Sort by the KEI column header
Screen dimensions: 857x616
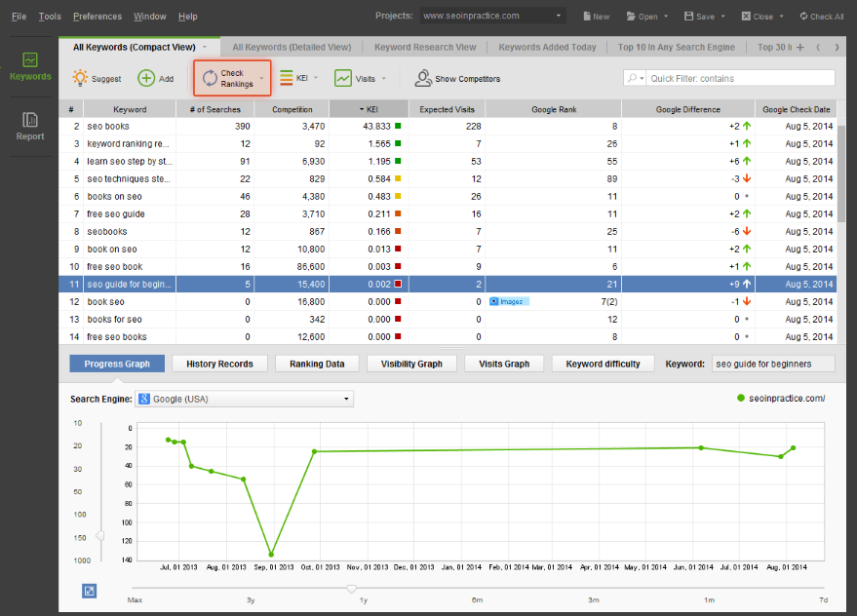pos(369,109)
